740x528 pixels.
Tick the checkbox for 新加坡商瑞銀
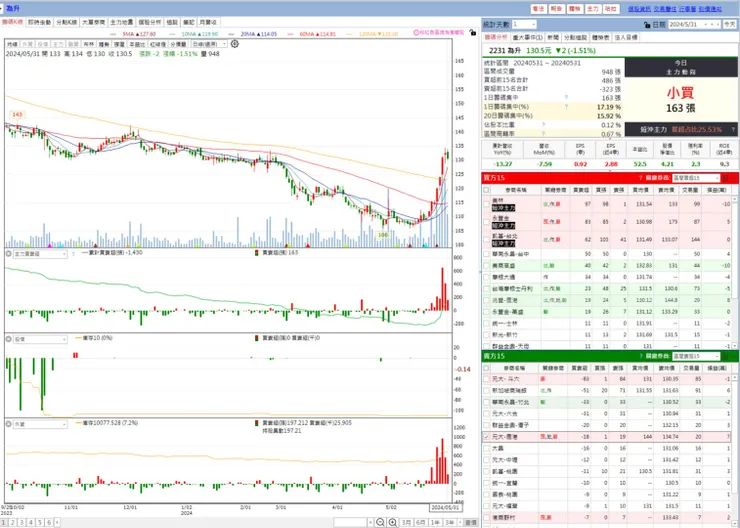[x=487, y=391]
